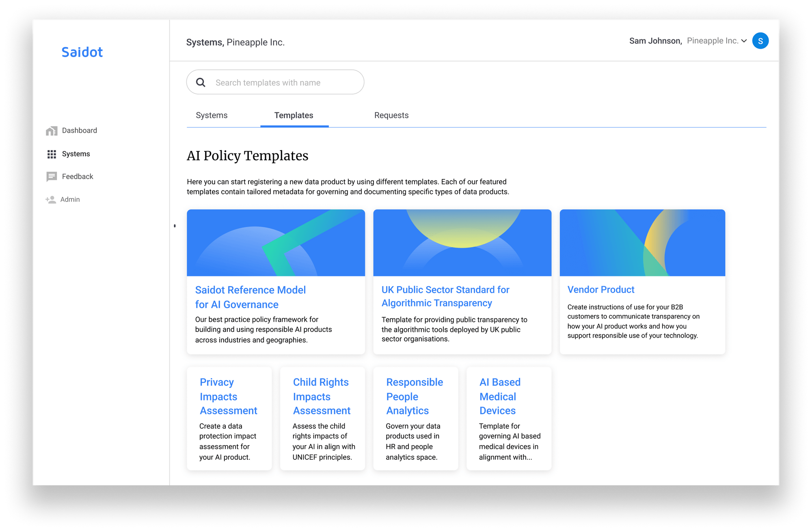Click the UK Public Sector Standard banner image

[462, 242]
